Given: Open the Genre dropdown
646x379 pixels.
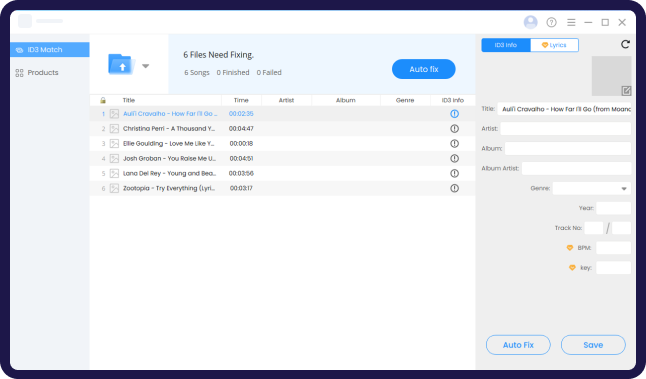Looking at the screenshot, I should [x=592, y=188].
